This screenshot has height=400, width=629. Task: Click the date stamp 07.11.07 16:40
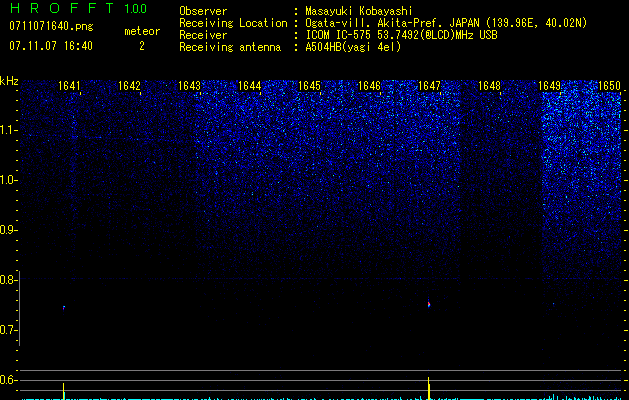click(51, 46)
